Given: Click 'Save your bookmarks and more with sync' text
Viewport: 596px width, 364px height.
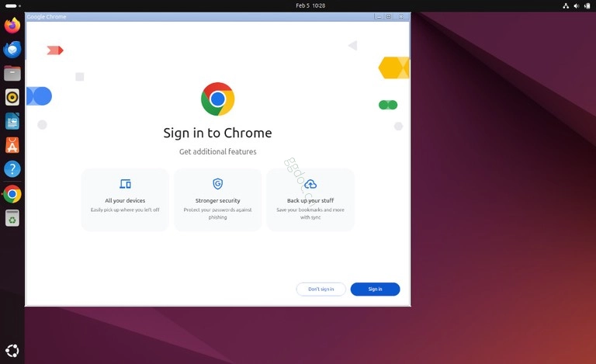Looking at the screenshot, I should click(x=310, y=213).
